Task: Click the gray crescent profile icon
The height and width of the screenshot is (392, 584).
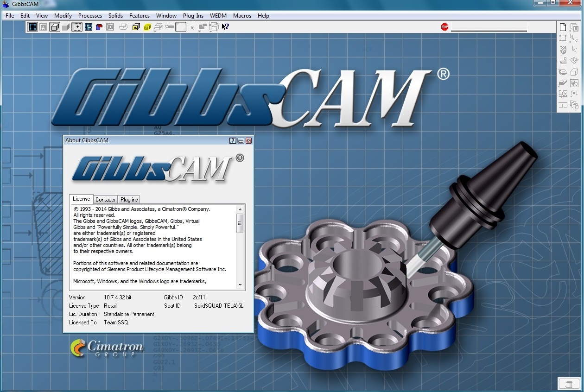Action: coord(110,27)
